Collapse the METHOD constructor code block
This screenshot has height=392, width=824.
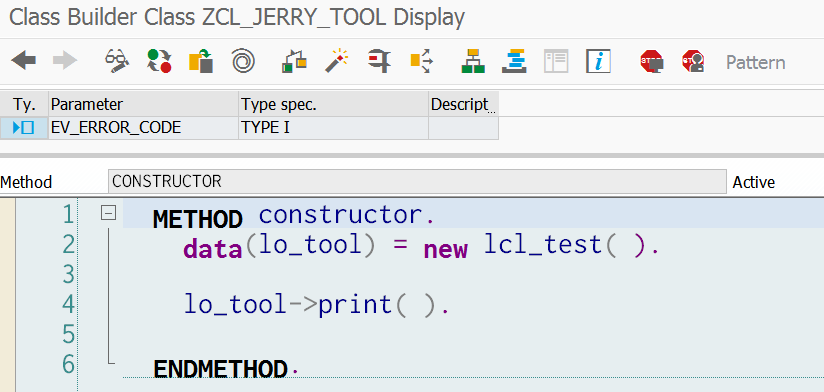(x=108, y=213)
